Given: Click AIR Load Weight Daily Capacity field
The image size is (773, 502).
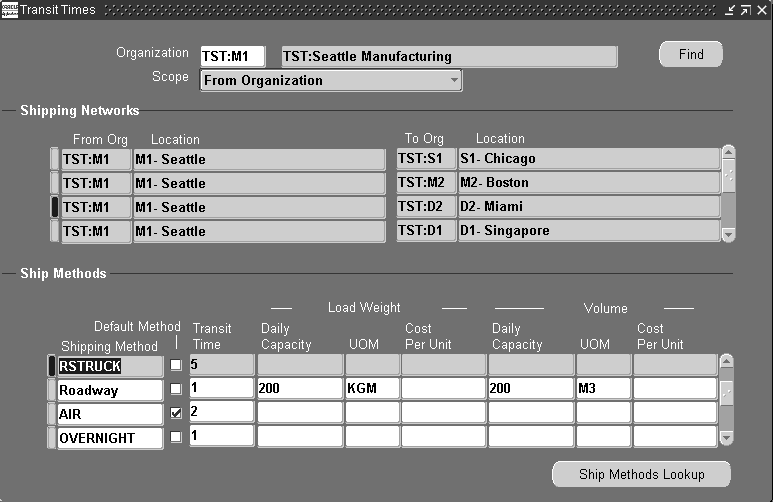Looking at the screenshot, I should 300,412.
